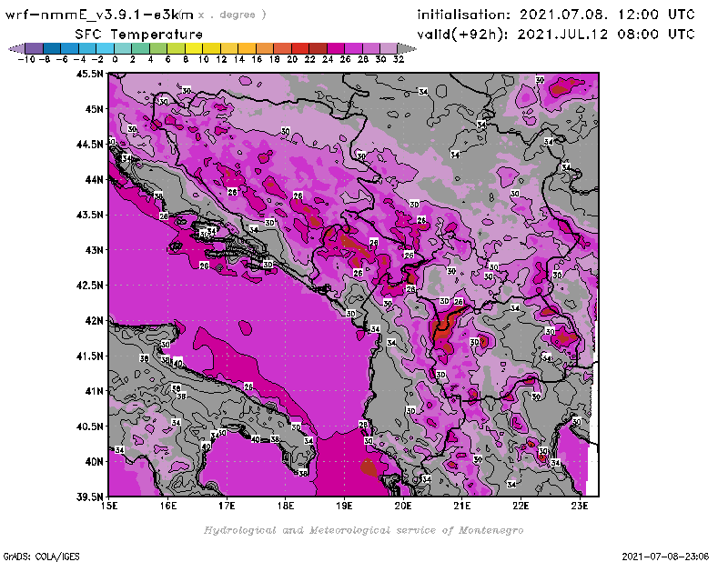
Task: Click the "15E" longitude axis label
Action: 109,506
